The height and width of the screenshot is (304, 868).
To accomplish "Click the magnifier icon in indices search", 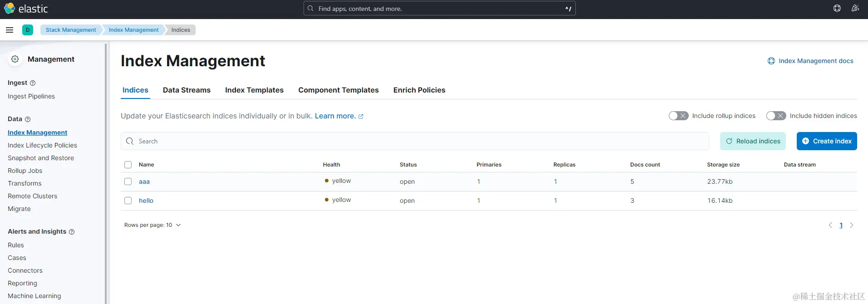I will tap(130, 141).
